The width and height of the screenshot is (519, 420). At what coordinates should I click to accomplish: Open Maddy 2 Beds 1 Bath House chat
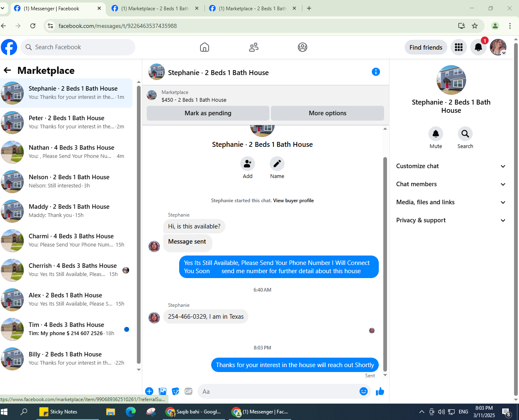click(66, 211)
